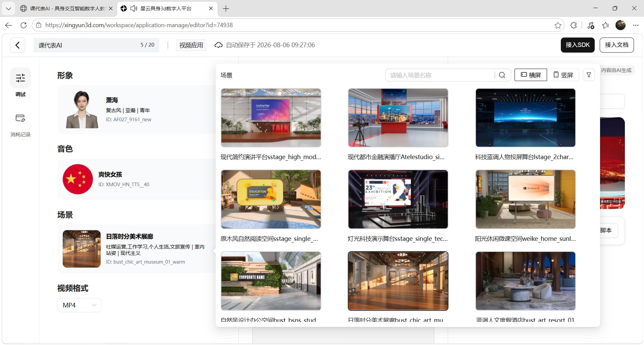This screenshot has height=345, width=644.
Task: Select the 灯光科技演示舞台 scene thumbnail
Action: click(x=398, y=199)
